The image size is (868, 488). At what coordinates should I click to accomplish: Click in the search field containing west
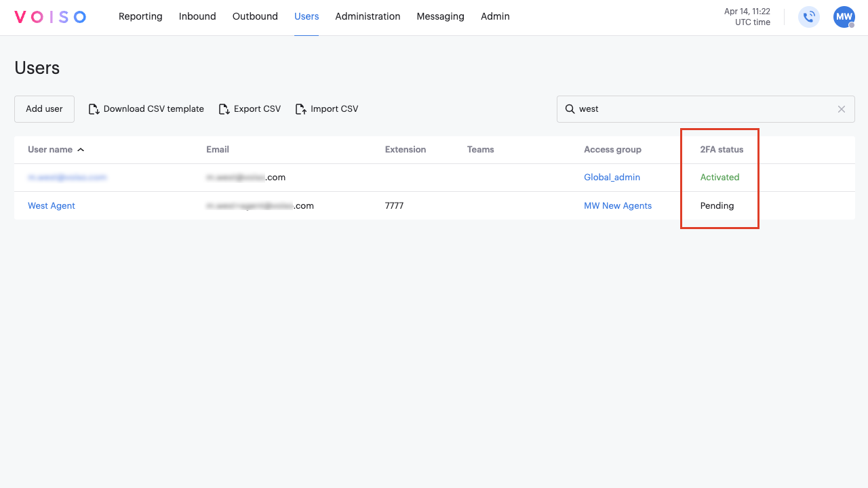pos(705,109)
